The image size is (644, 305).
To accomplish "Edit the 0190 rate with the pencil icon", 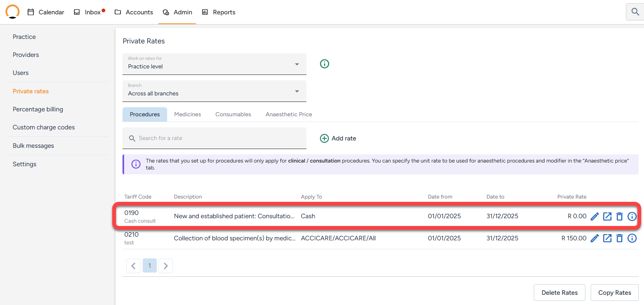I will tap(595, 216).
